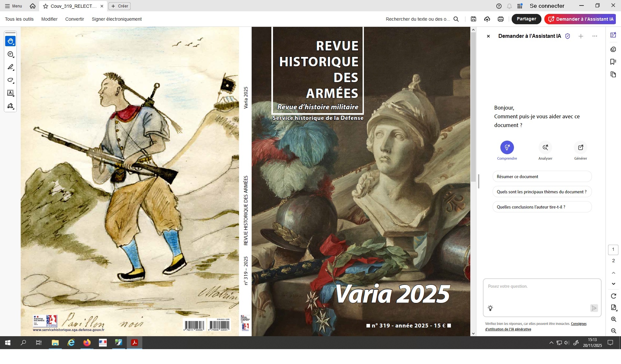
Task: Switch to the Couv_319_RELECT document tab
Action: coord(71,6)
